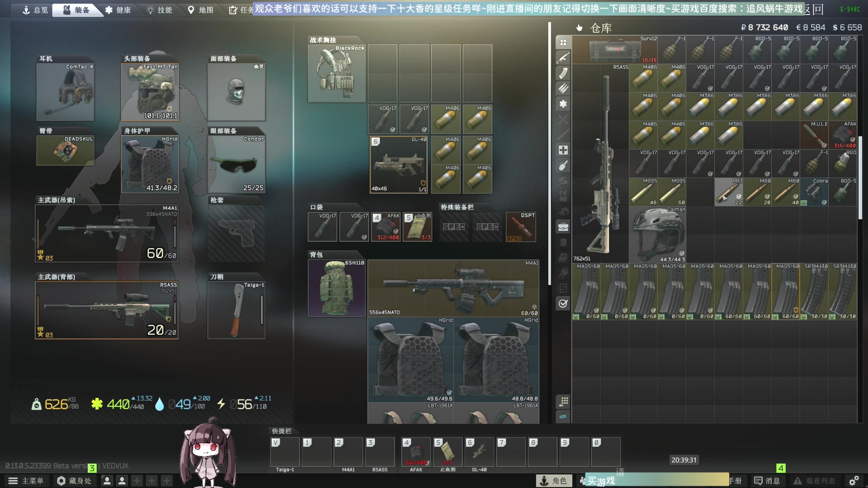Viewport: 868px width, 488px height.
Task: Click the 主菜单 main menu button
Action: 26,481
